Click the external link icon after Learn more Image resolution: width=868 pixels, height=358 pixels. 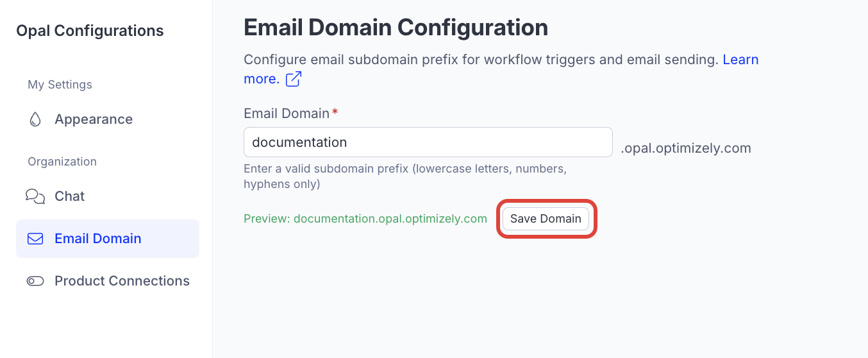click(294, 79)
